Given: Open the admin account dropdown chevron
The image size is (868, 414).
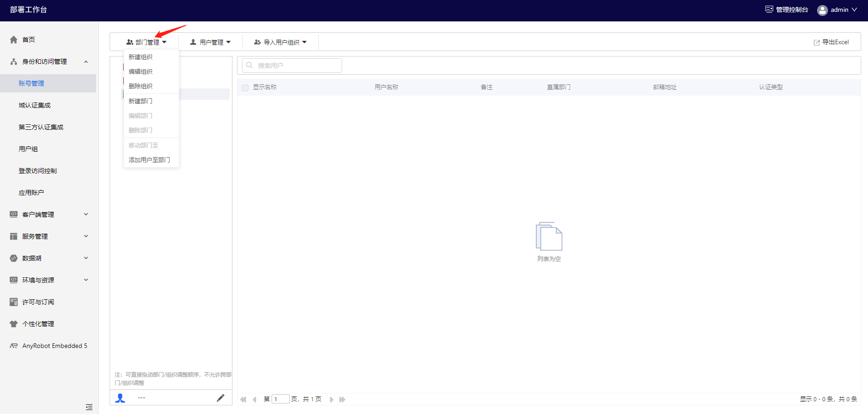Looking at the screenshot, I should (854, 10).
